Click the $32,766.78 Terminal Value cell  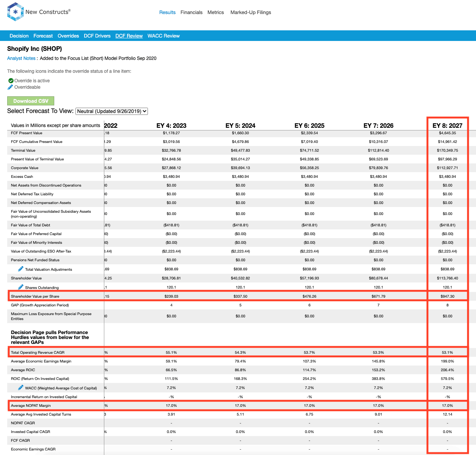click(171, 151)
